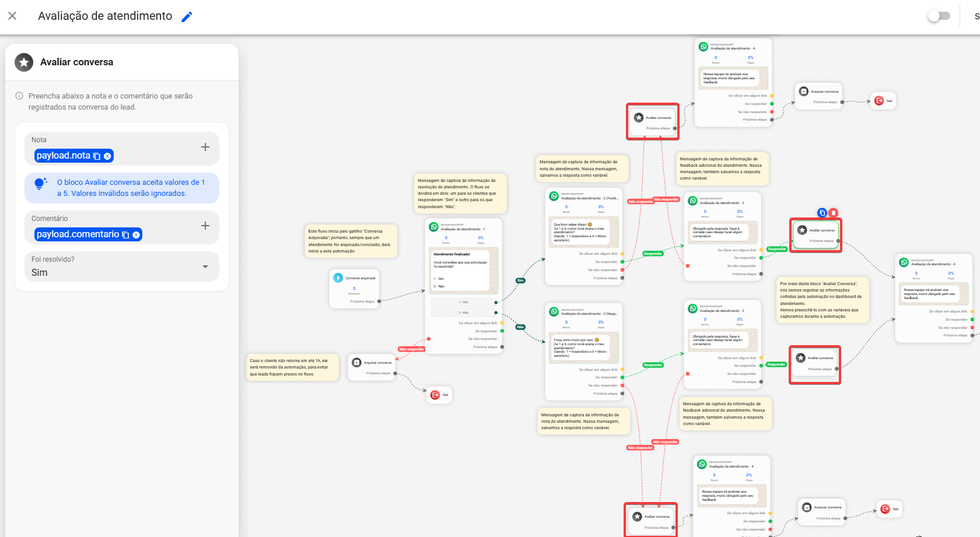Click the WhatsApp icon on 'Avaliação de atendimento - 1'

(x=434, y=227)
